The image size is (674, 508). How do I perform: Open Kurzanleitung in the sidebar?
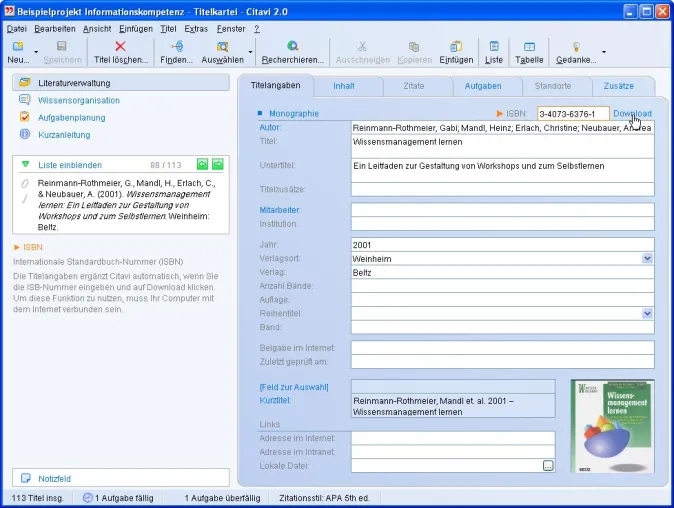[x=64, y=135]
